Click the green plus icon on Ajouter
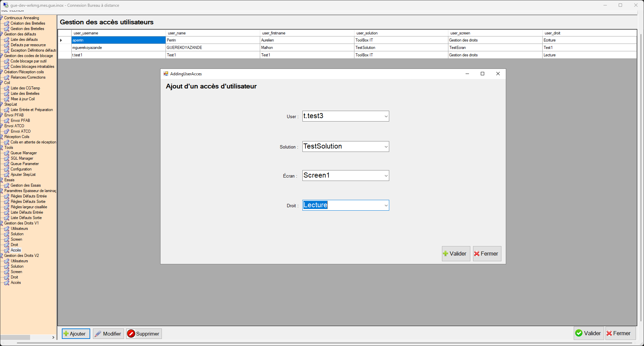Viewport: 644px width, 346px height. click(66, 334)
